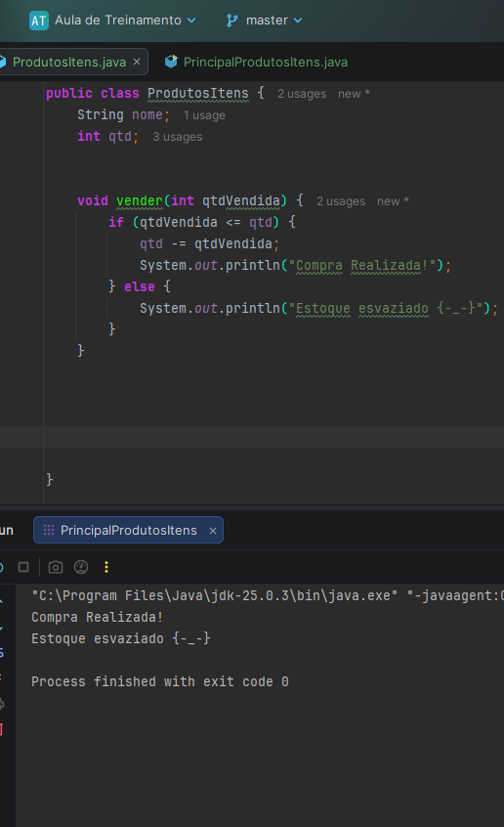
Task: Click the java.exe command line in console
Action: pyautogui.click(x=268, y=596)
